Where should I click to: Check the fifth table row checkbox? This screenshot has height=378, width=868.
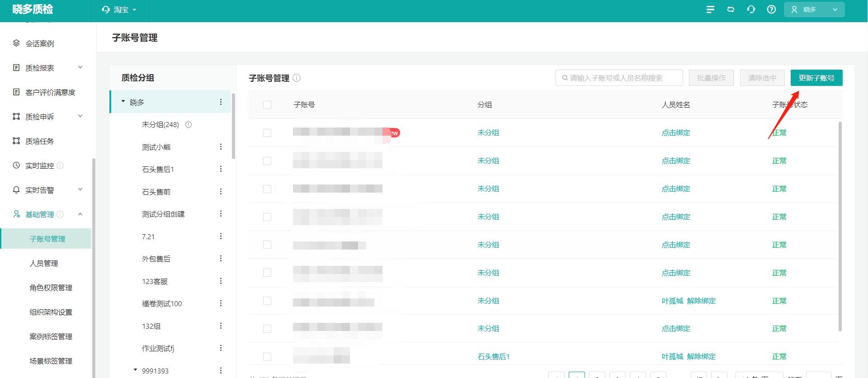(267, 245)
